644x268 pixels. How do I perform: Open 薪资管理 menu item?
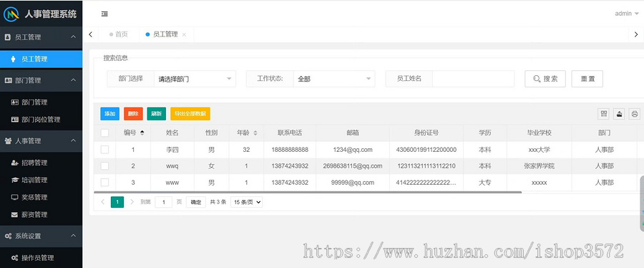[x=41, y=214]
